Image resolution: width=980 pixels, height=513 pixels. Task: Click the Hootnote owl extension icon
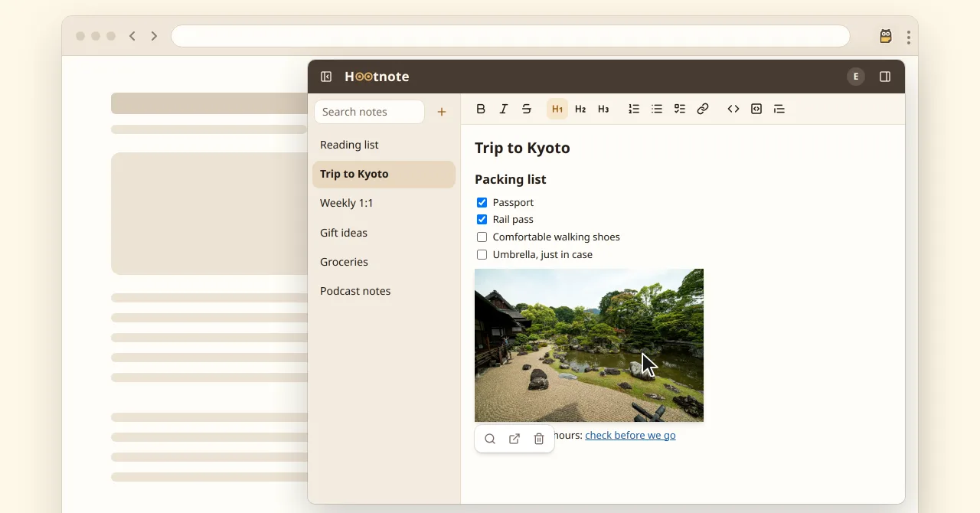point(886,36)
